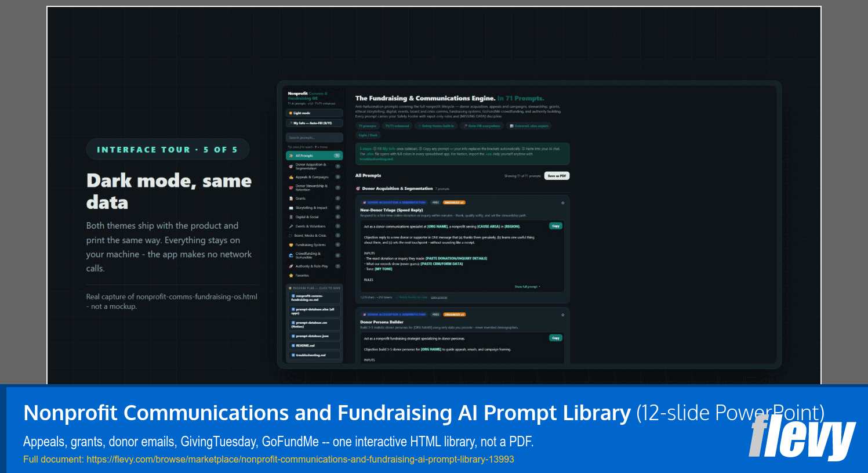Click the copy original link
Screen dimensions: 868x473
coord(439,297)
